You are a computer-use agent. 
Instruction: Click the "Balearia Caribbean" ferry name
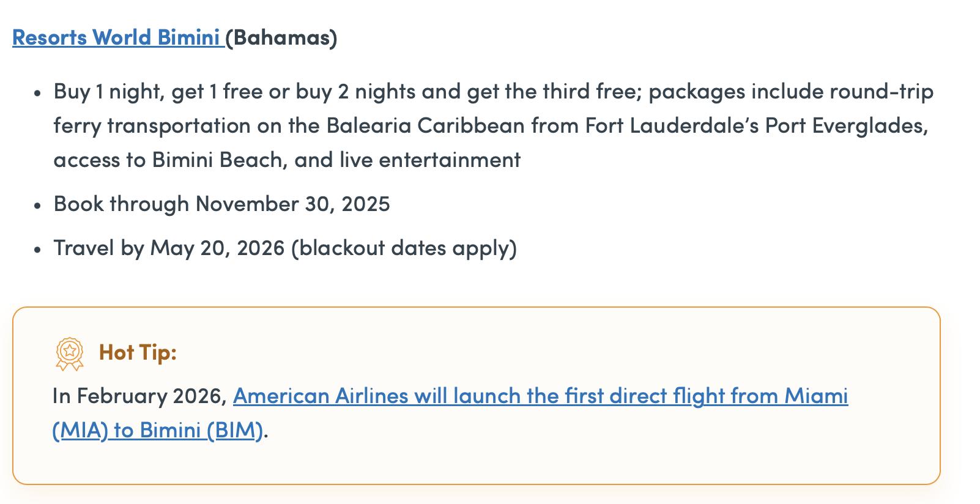coord(425,125)
